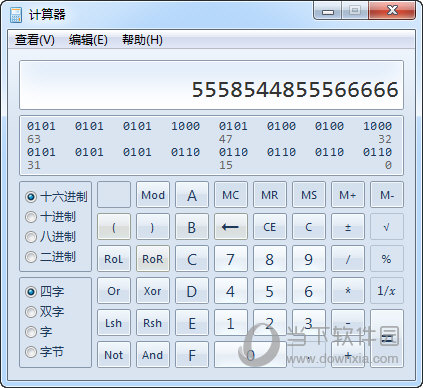Screen dimensions: 423x388
Task: Click the calculator result display field
Action: pyautogui.click(x=211, y=85)
